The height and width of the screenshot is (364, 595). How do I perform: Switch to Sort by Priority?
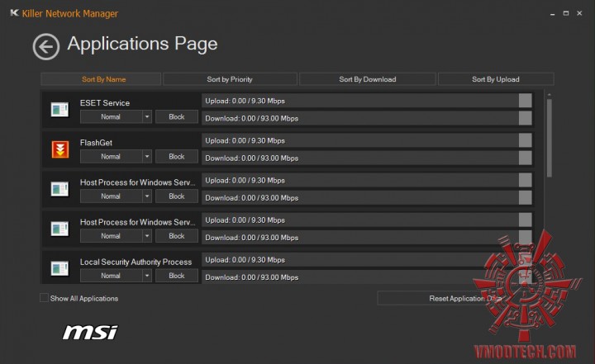point(230,79)
